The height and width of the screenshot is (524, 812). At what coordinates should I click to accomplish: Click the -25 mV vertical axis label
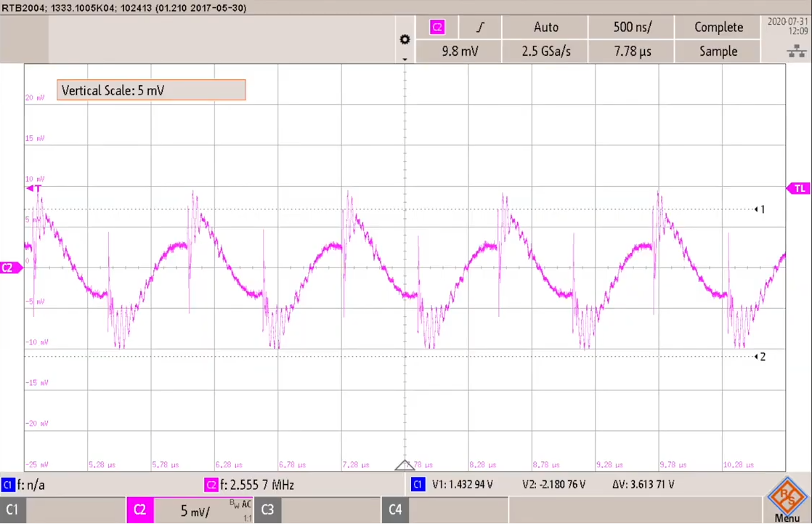coord(37,464)
